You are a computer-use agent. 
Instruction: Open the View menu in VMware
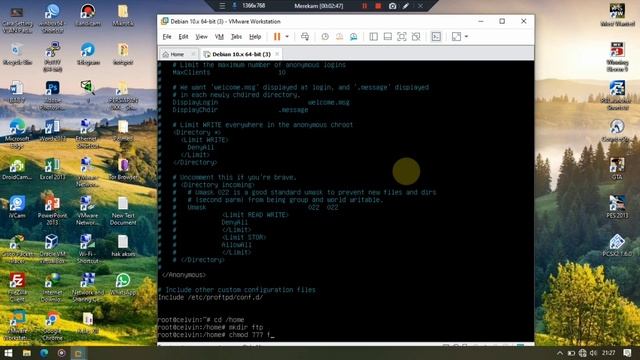pyautogui.click(x=201, y=37)
